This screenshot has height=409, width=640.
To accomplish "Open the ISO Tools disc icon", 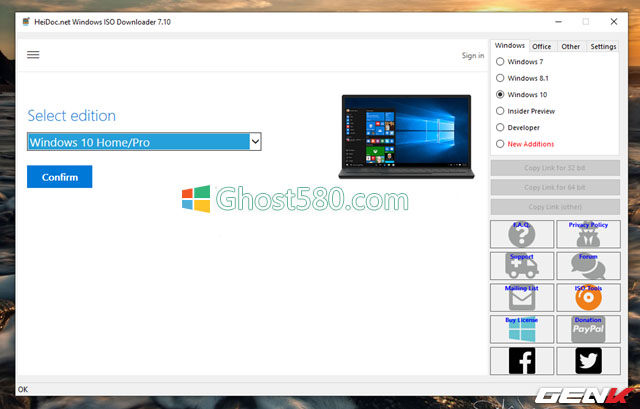I will click(588, 298).
